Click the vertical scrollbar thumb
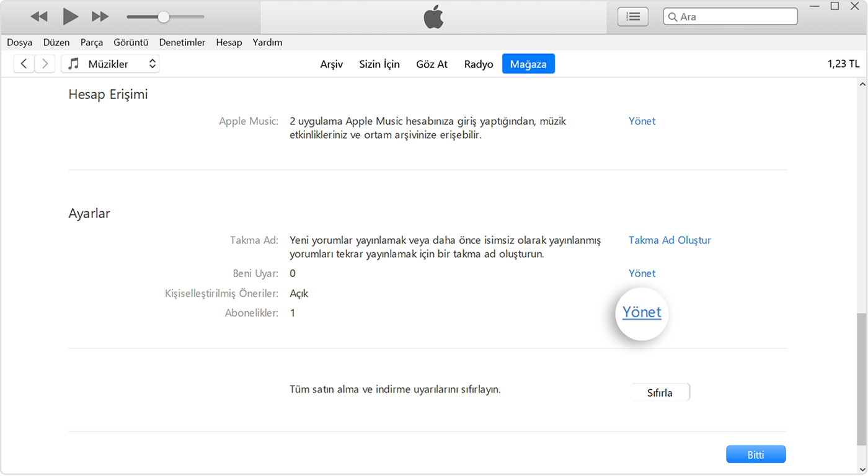Image resolution: width=868 pixels, height=476 pixels. 862,379
